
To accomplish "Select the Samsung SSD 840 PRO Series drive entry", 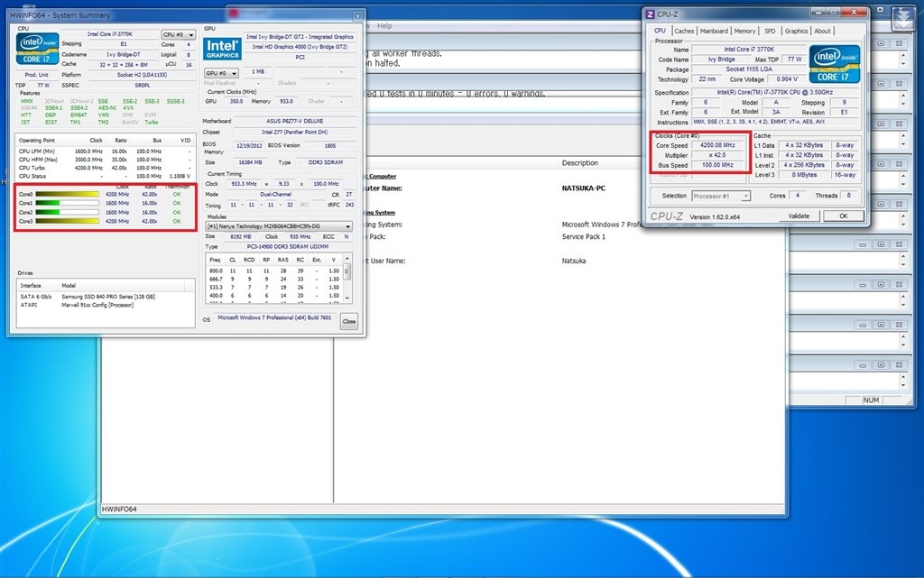I will (108, 297).
